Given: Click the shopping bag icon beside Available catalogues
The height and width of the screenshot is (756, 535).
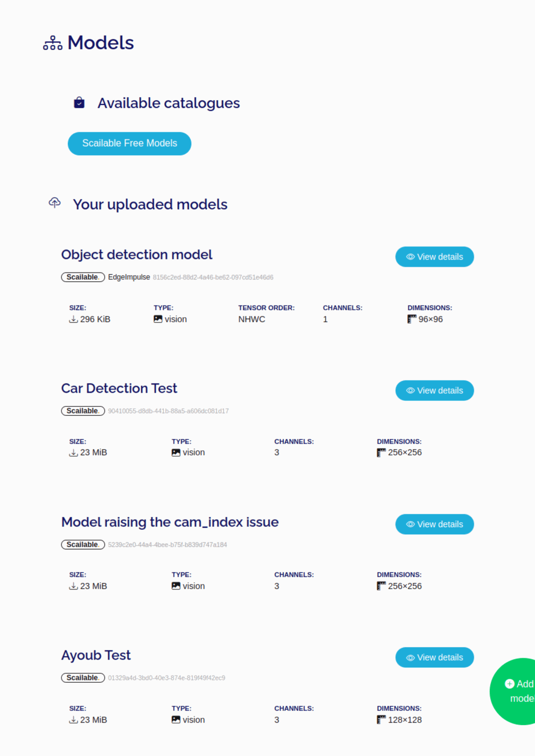Looking at the screenshot, I should tap(79, 103).
